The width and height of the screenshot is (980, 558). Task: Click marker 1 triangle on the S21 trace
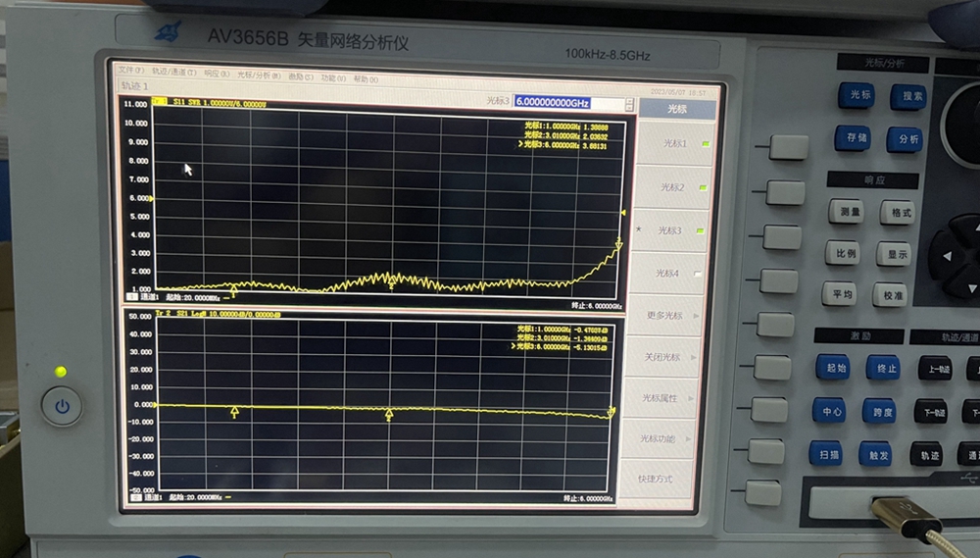pos(235,413)
